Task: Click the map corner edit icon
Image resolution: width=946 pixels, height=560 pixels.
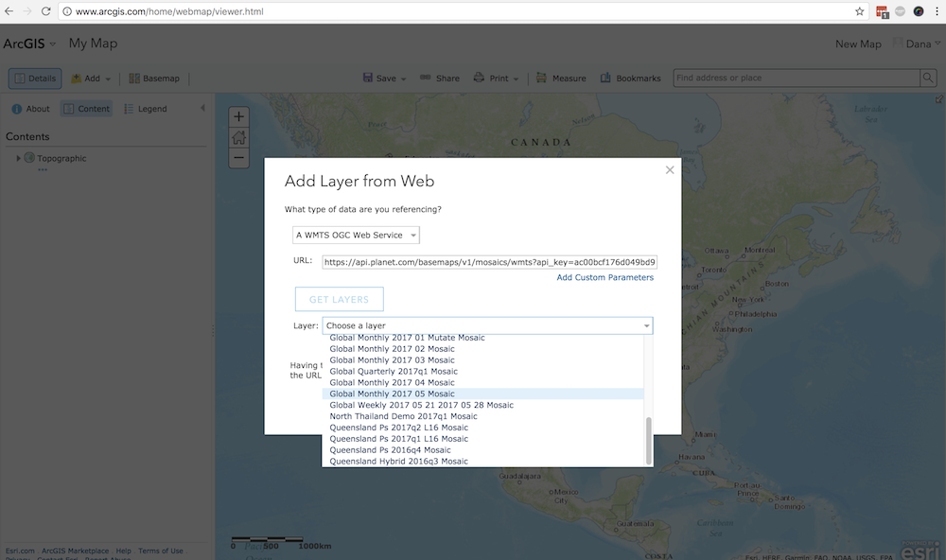Action: [938, 99]
